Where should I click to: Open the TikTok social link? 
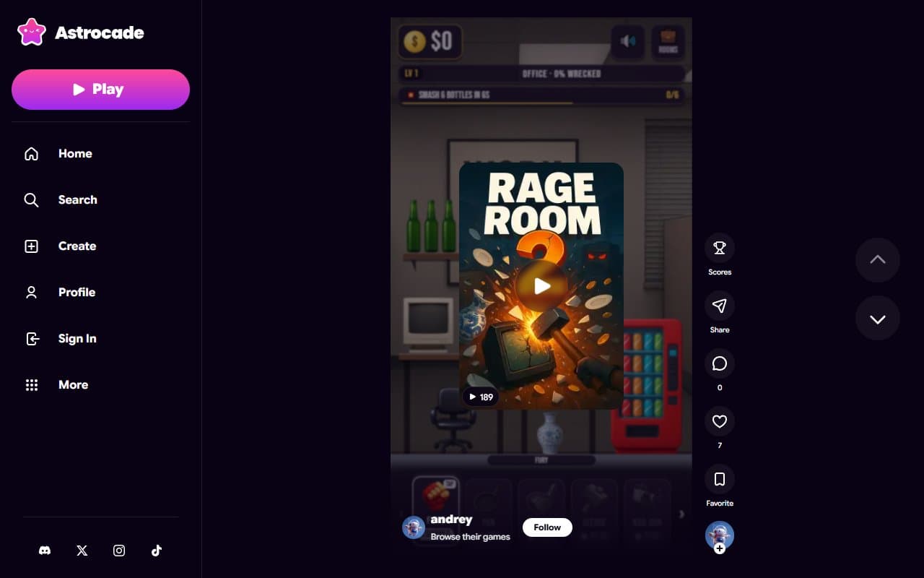[157, 551]
